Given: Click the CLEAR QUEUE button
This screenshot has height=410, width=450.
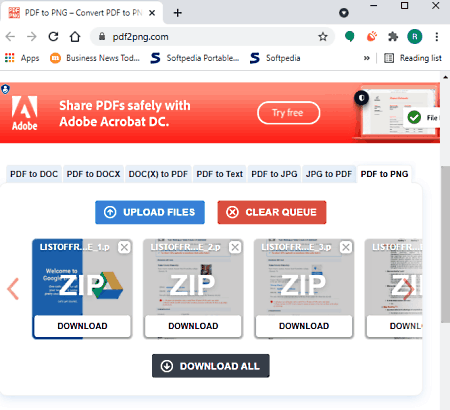Looking at the screenshot, I should tap(272, 212).
